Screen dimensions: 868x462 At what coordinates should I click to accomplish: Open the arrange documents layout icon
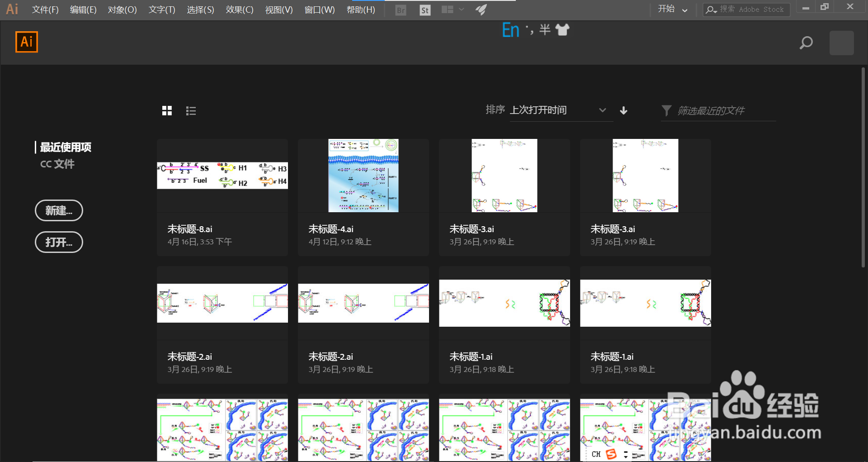[x=447, y=10]
